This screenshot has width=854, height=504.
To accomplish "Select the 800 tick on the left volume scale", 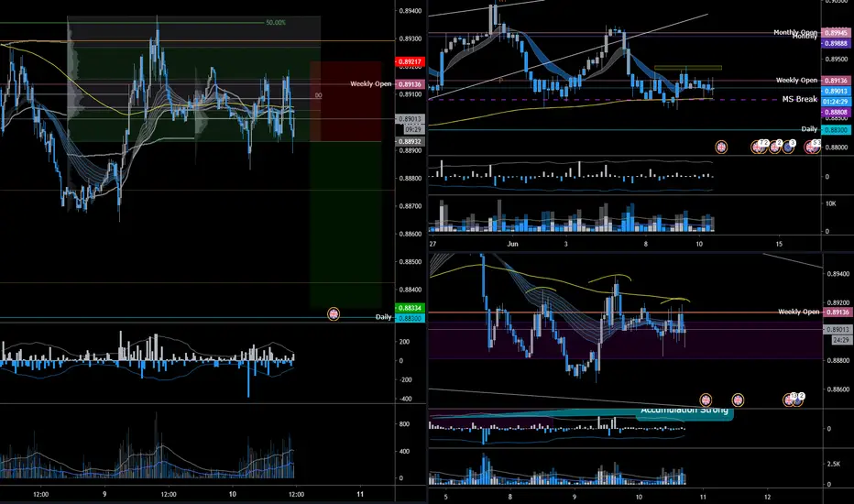I will [405, 424].
